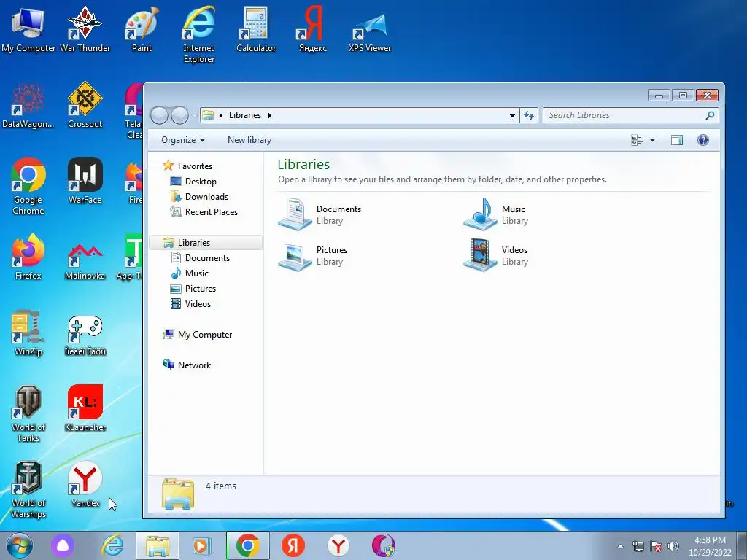
Task: Click the change view icon
Action: pos(637,140)
